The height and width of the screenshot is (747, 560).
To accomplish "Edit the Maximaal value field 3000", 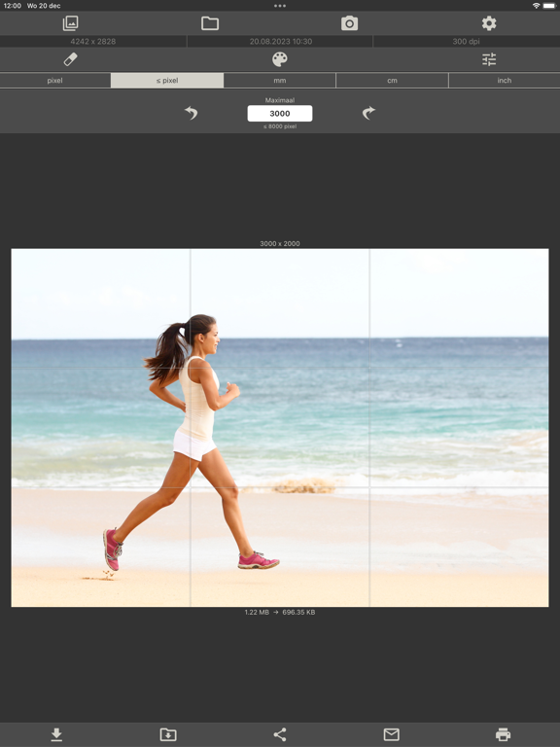I will tap(280, 114).
